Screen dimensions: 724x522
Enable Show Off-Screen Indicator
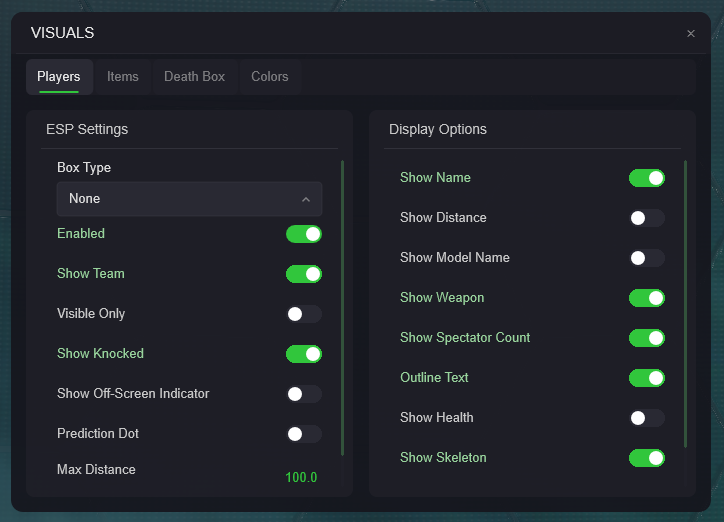[304, 394]
